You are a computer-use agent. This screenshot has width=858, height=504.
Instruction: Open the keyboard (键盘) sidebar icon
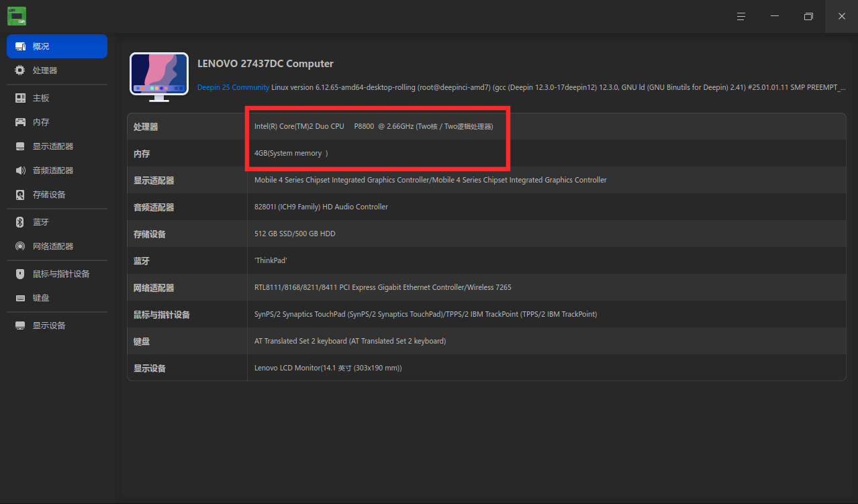point(20,298)
